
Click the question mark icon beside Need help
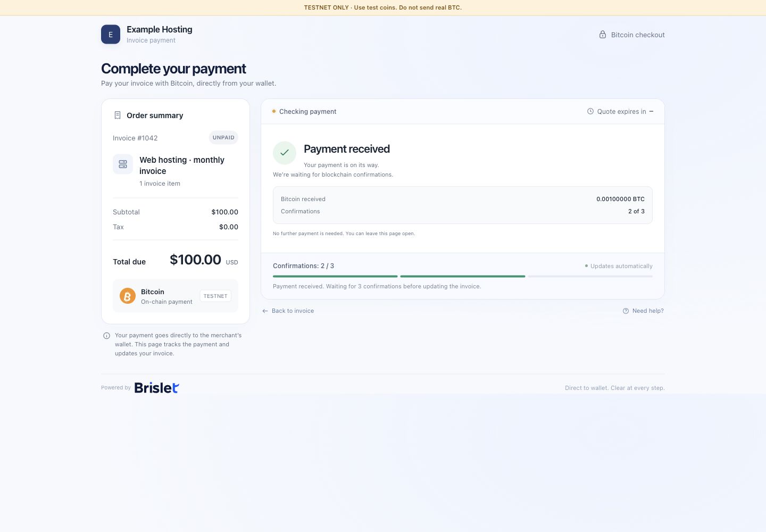point(626,311)
